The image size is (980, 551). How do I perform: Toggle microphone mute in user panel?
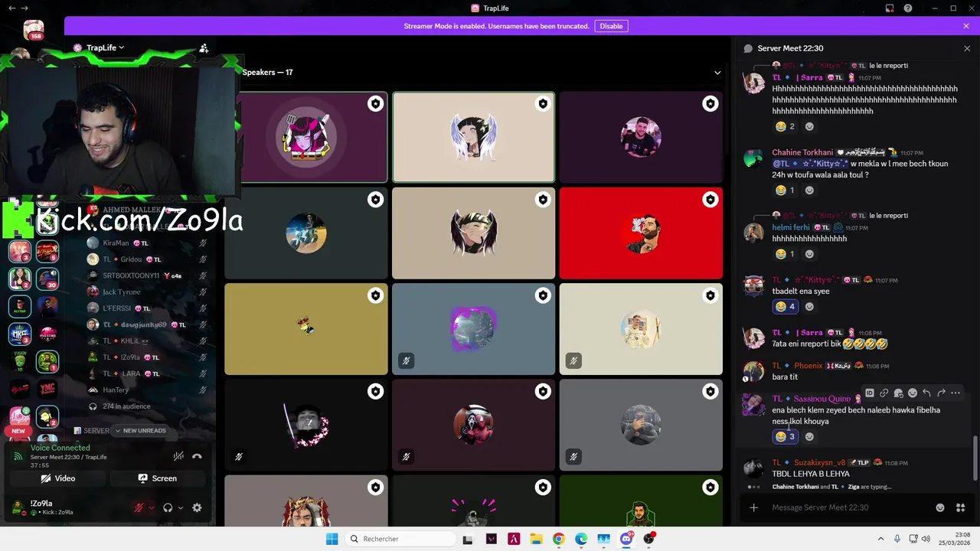click(x=139, y=507)
